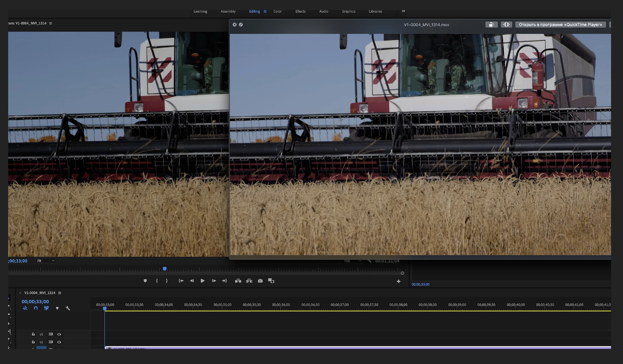The image size is (623, 364).
Task: Open the button editor plus icon
Action: coord(398,281)
